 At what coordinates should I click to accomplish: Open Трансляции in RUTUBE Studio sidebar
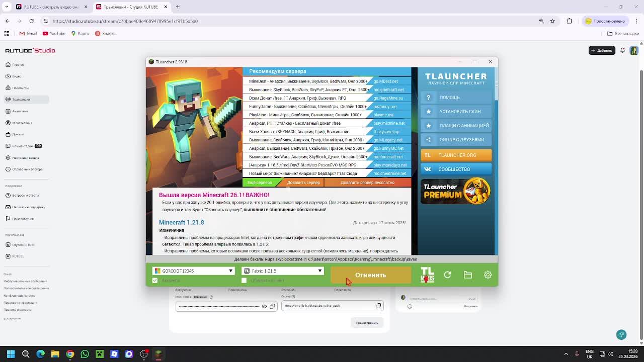click(26, 100)
